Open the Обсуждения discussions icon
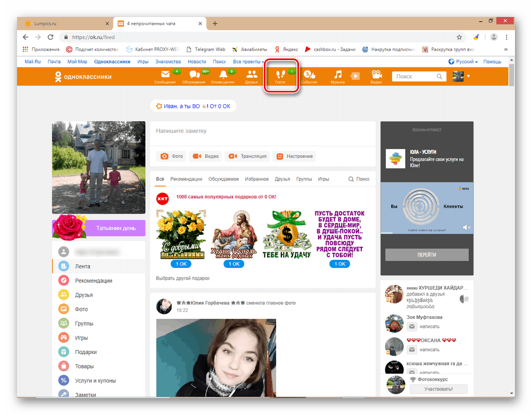 (194, 77)
